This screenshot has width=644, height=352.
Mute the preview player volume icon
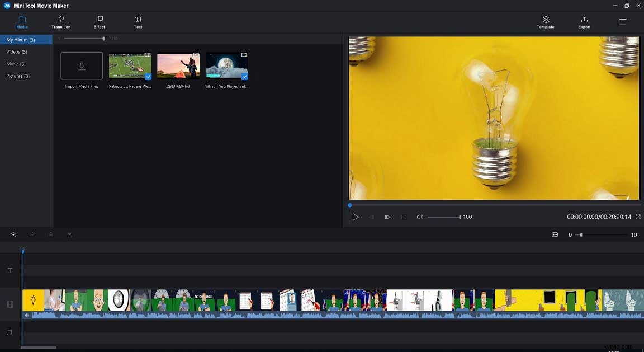coord(420,217)
